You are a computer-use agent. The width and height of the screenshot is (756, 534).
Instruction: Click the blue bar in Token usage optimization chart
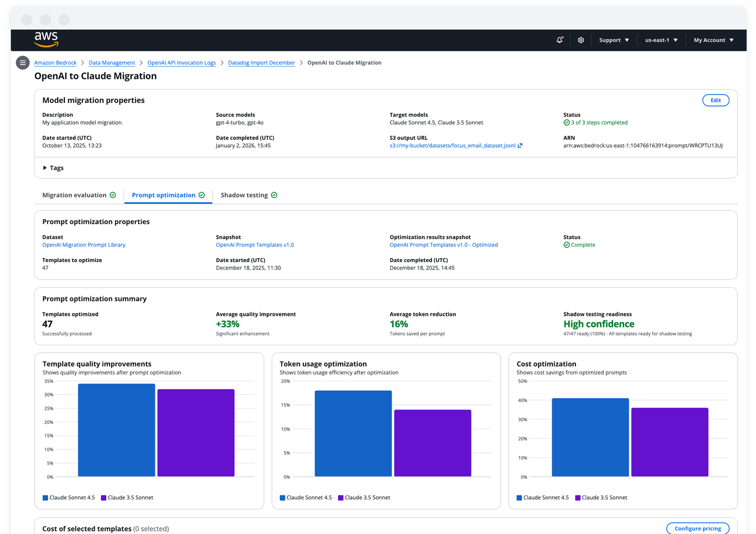point(353,434)
